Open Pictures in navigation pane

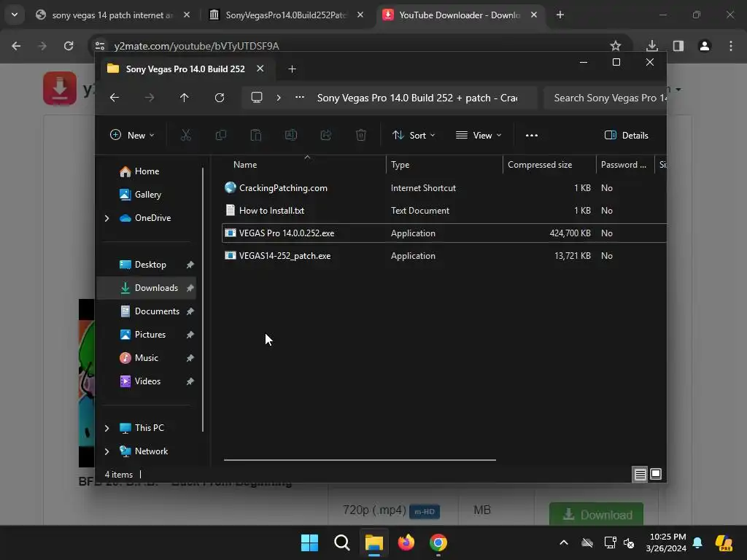146,335
